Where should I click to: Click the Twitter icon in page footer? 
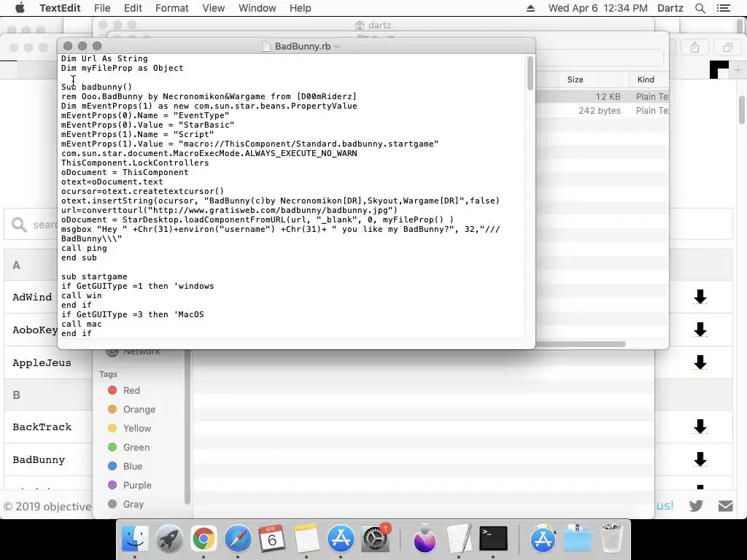696,506
